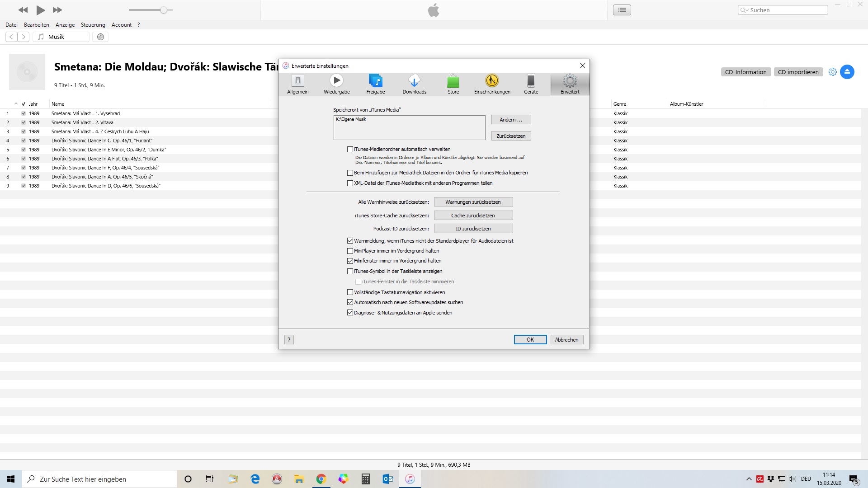868x488 pixels.
Task: Open the gear options menu beside CD importieren
Action: (832, 72)
